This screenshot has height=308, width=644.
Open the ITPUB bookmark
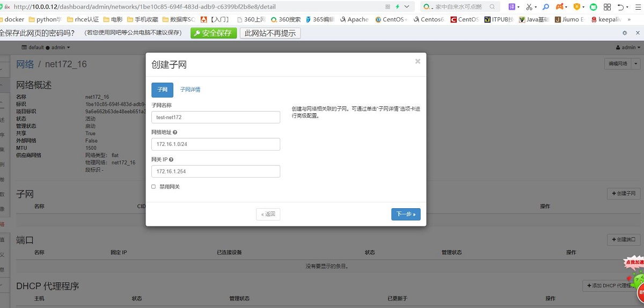[499, 19]
